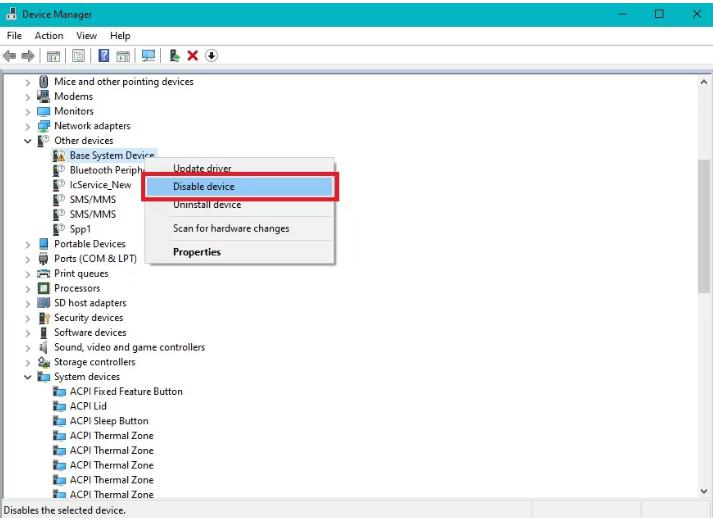The height and width of the screenshot is (518, 713).
Task: Select the Bluetooth Peripheral entry
Action: 106,170
